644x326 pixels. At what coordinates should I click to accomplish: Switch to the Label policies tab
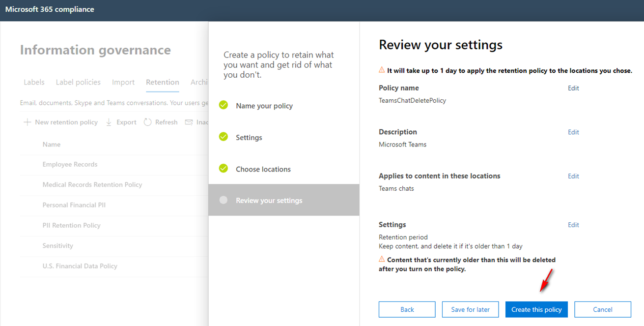pos(78,82)
